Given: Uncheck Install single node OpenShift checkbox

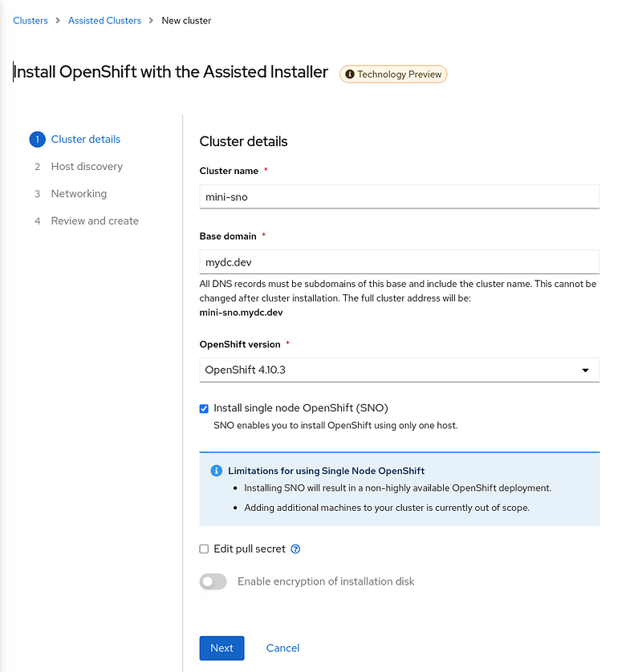Looking at the screenshot, I should [x=204, y=408].
